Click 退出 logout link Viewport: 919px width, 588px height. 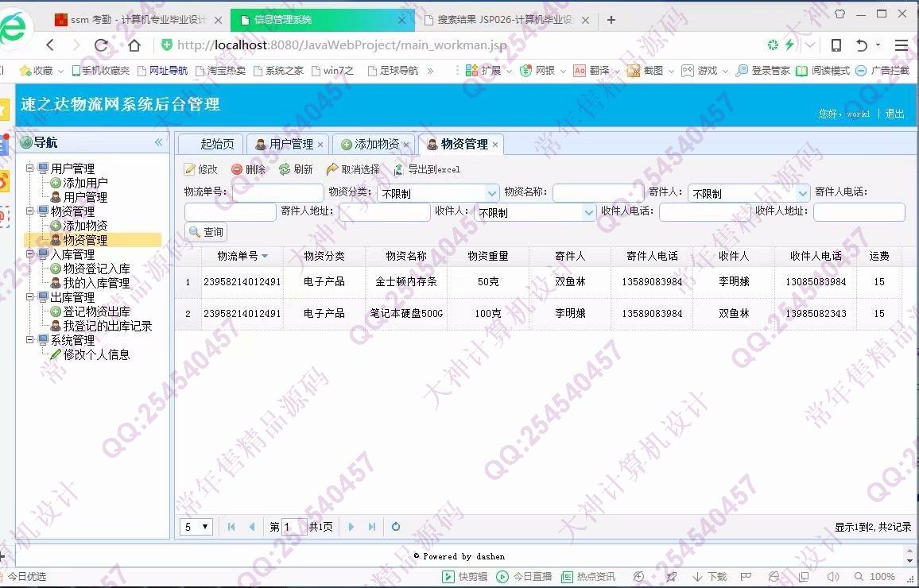[894, 114]
